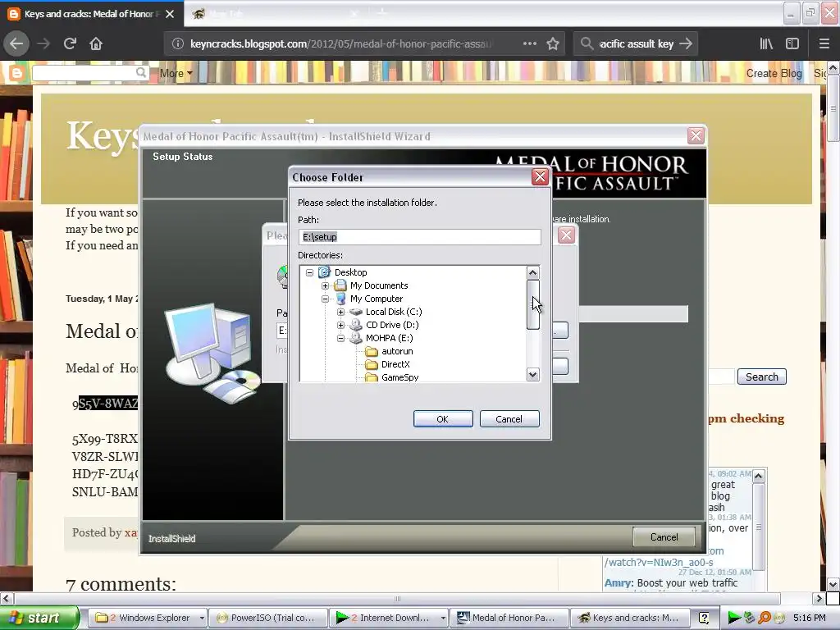This screenshot has width=840, height=630.
Task: Select the DirectX folder
Action: [395, 364]
